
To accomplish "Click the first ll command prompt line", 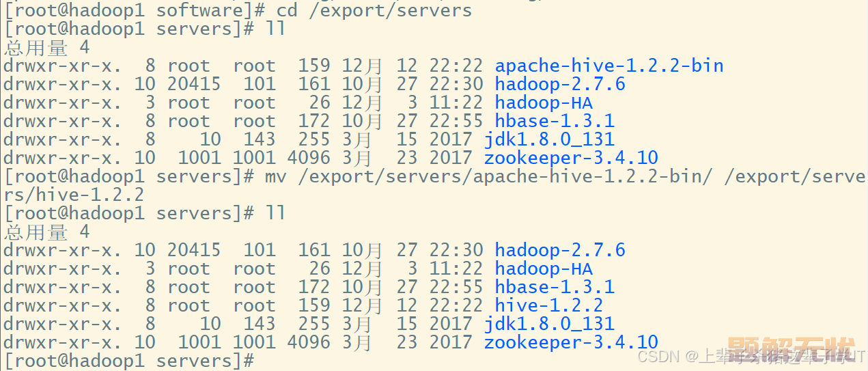I will pyautogui.click(x=145, y=29).
